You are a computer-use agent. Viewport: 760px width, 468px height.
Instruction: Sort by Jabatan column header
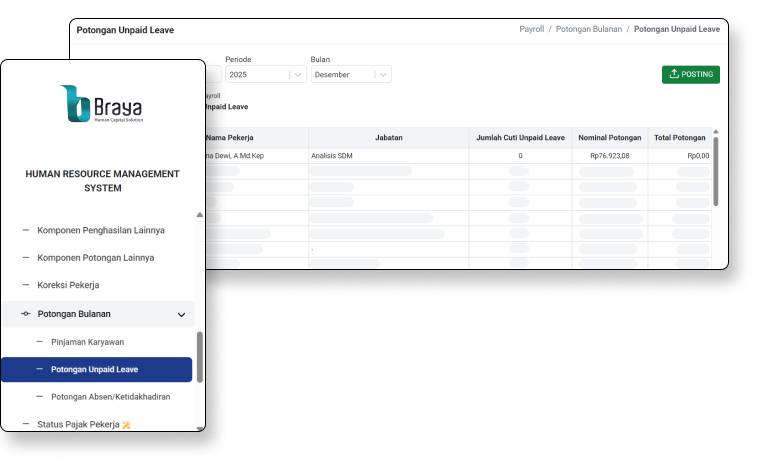coord(388,138)
